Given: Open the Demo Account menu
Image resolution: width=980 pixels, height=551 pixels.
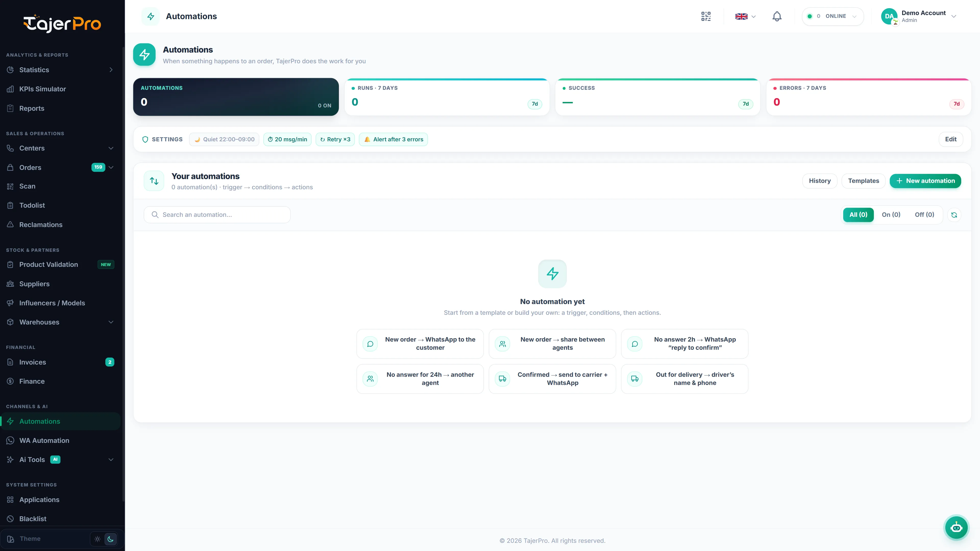Looking at the screenshot, I should pyautogui.click(x=918, y=16).
